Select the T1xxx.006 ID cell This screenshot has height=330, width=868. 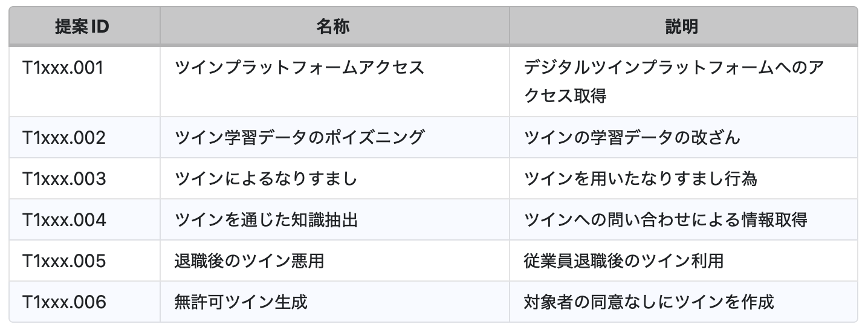(64, 302)
